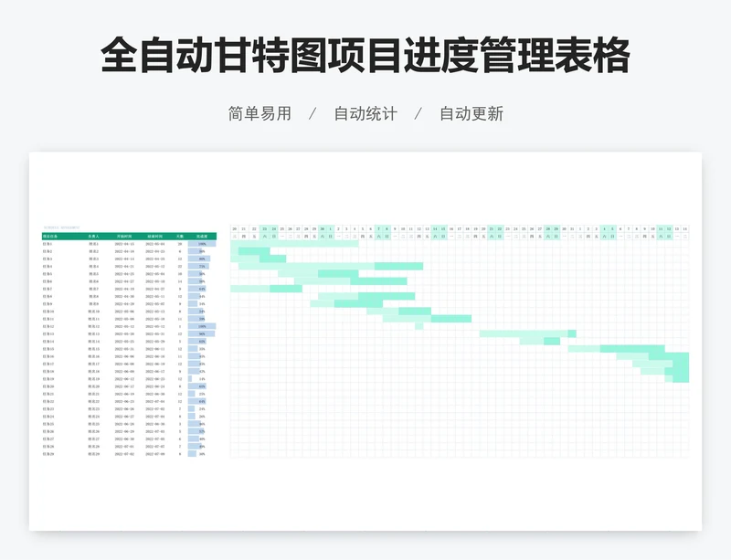This screenshot has height=560, width=731.
Task: Click the 姓名4 owner cell
Action: click(x=94, y=266)
